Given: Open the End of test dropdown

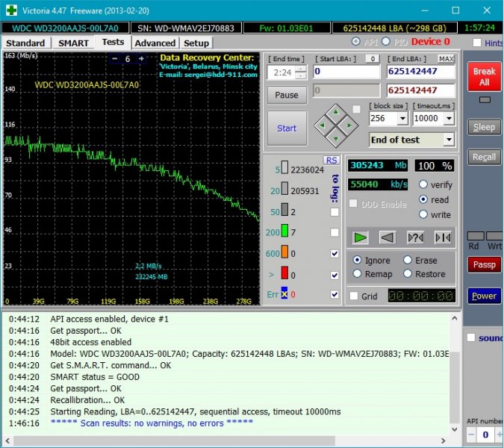Looking at the screenshot, I should coord(448,140).
